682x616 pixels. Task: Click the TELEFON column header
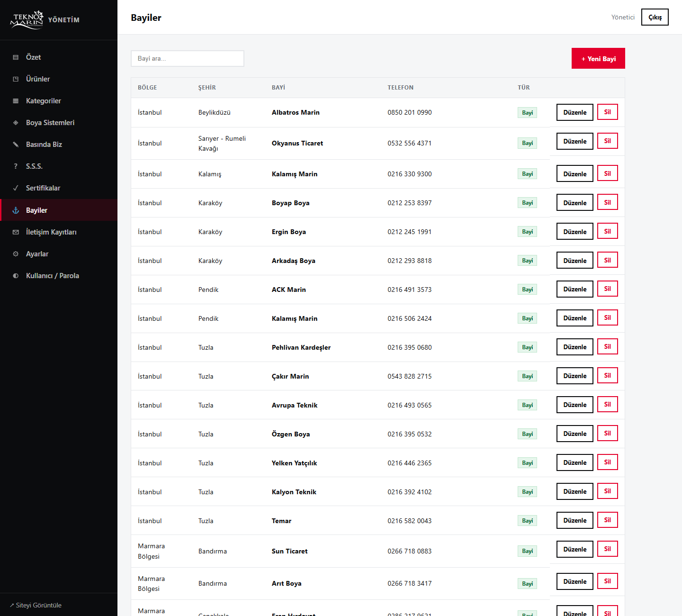tap(400, 88)
